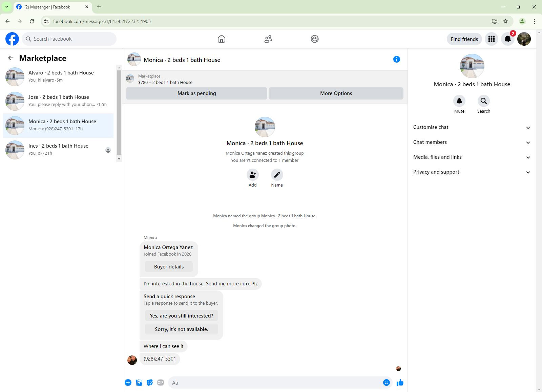
Task: Open the Groups icon in top navigation
Action: click(315, 39)
